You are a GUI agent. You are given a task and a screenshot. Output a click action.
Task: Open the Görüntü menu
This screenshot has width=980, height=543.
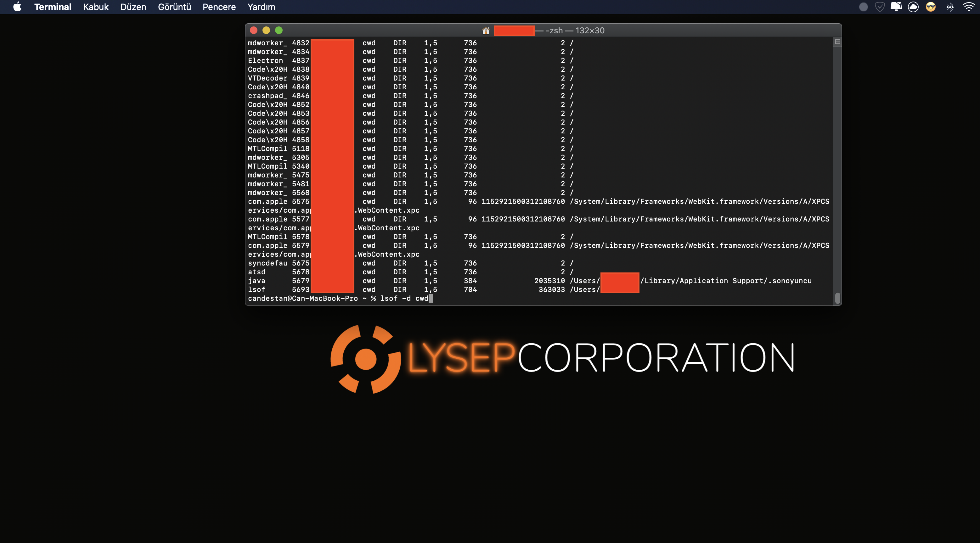point(174,7)
